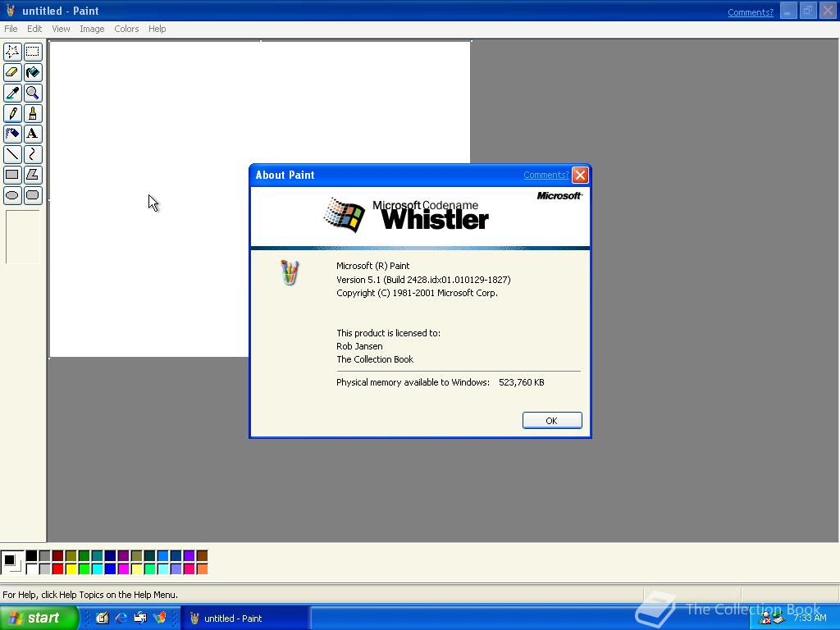
Task: Open the File menu
Action: pyautogui.click(x=11, y=29)
